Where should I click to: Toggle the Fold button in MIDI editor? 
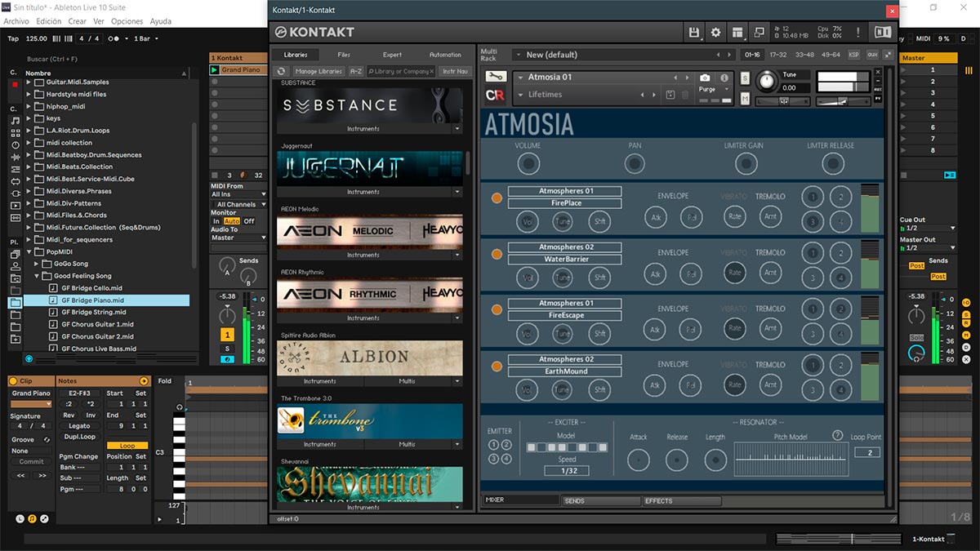tap(165, 381)
